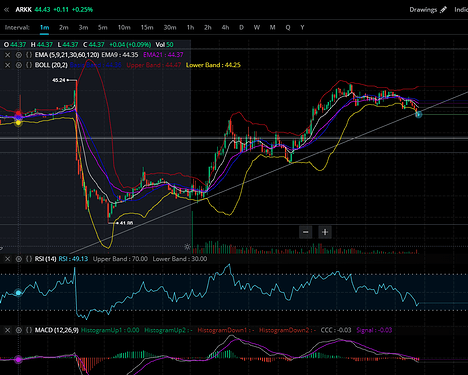Click the cyan last-price marker on chart
468x375 pixels.
[419, 115]
